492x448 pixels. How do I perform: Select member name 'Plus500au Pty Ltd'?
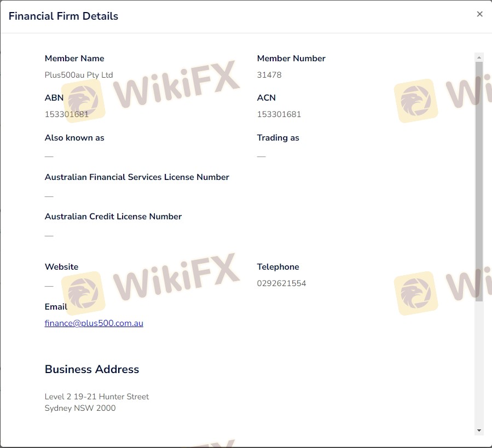(79, 75)
